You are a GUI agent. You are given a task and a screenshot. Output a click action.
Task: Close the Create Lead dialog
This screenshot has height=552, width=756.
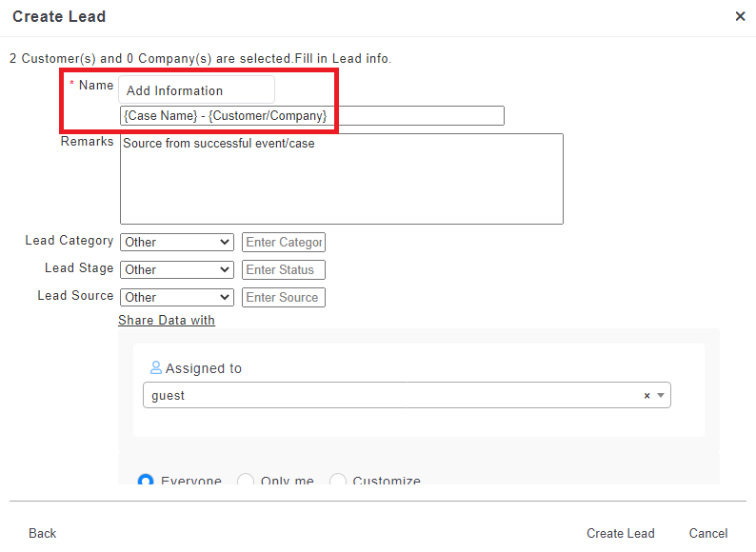tap(740, 16)
